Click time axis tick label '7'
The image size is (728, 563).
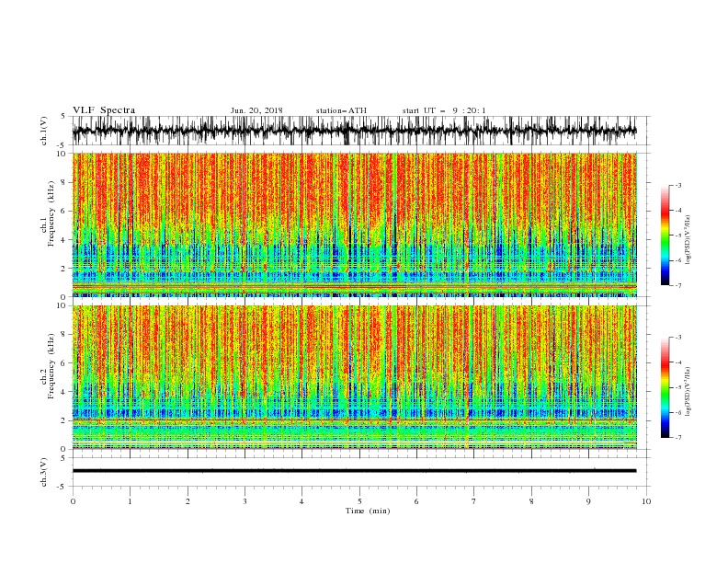tap(474, 501)
